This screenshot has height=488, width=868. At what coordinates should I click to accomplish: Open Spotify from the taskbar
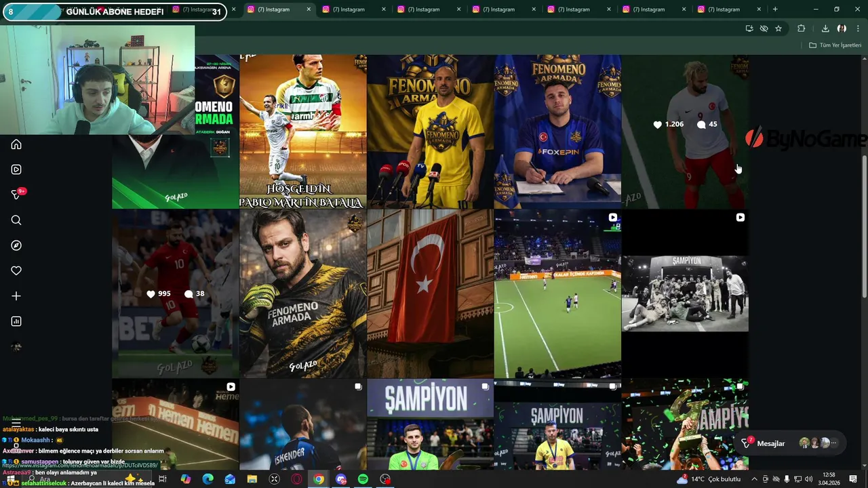coord(363,479)
